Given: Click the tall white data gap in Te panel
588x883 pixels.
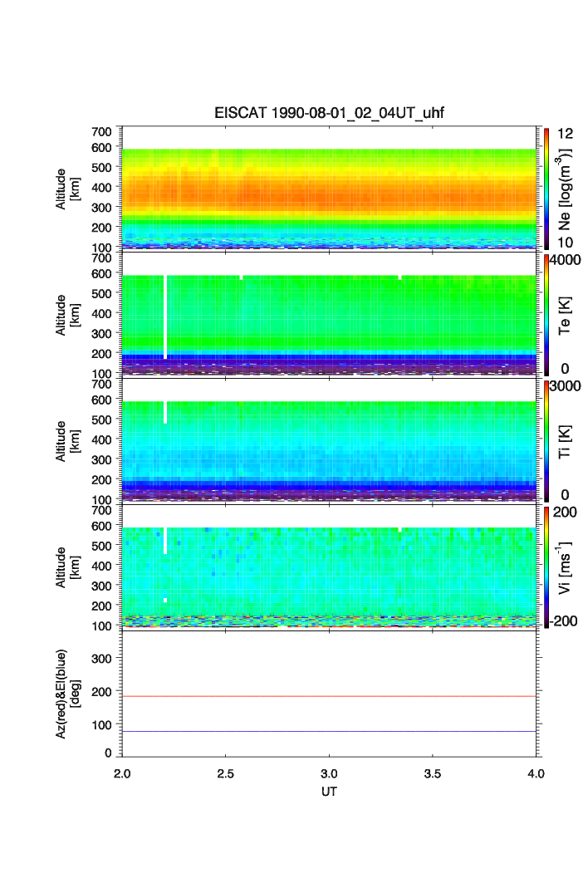Looking at the screenshot, I should [165, 316].
